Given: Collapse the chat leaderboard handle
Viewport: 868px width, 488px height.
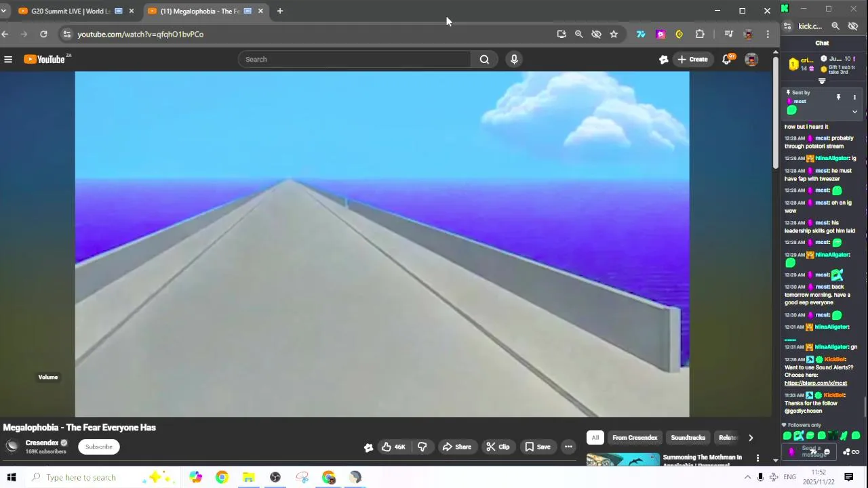Looking at the screenshot, I should 822,81.
